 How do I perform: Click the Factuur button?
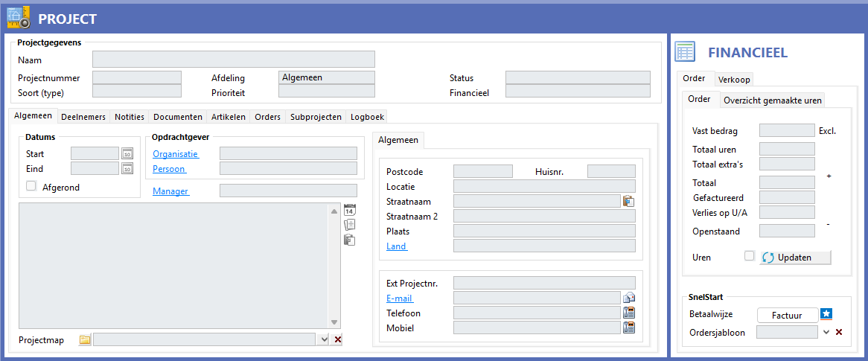(x=787, y=315)
